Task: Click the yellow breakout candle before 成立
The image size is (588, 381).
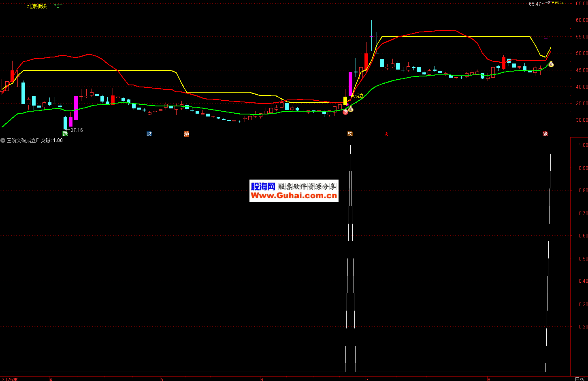Action: pyautogui.click(x=345, y=101)
